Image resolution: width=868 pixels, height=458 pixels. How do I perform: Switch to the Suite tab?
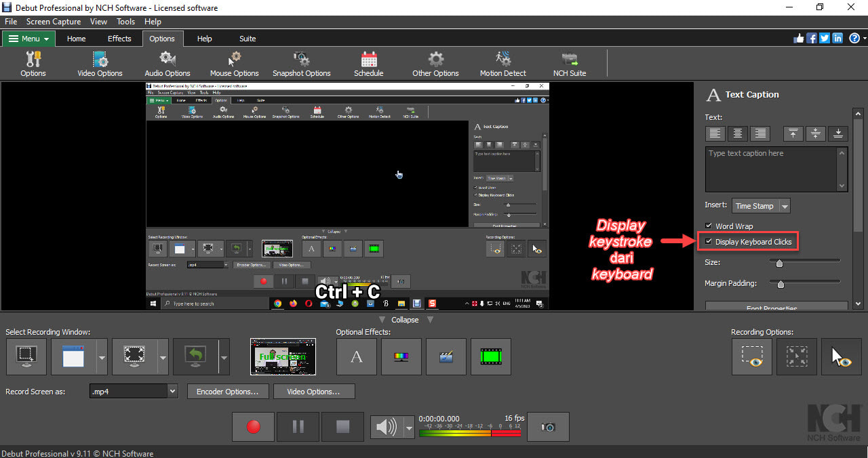click(x=248, y=39)
